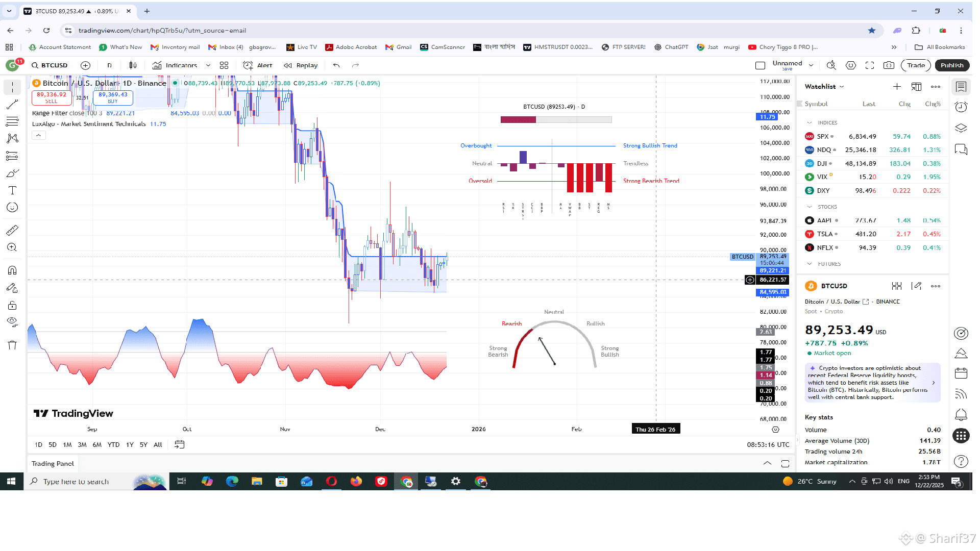Collapse the INDICES section
Image resolution: width=980 pixels, height=551 pixels.
[810, 123]
